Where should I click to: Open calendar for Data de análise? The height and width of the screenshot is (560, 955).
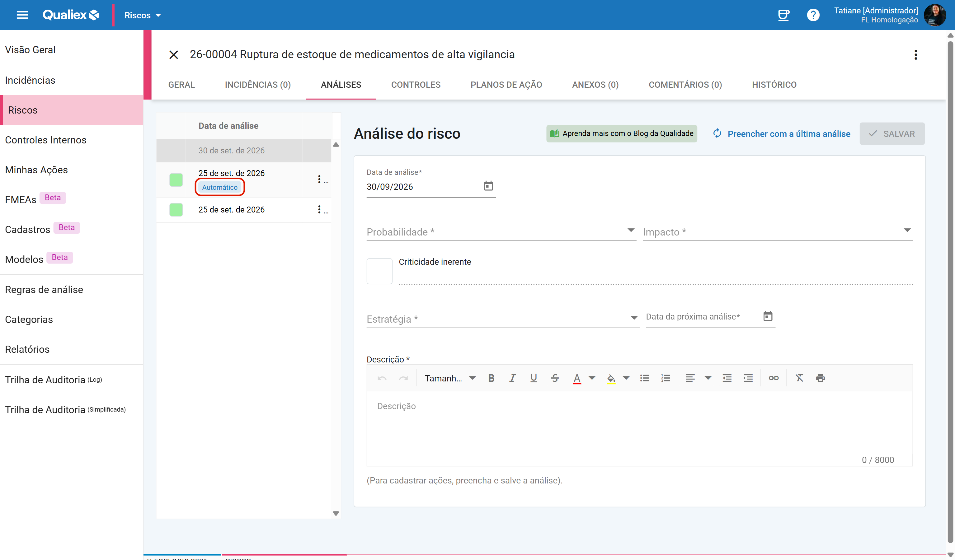[488, 186]
